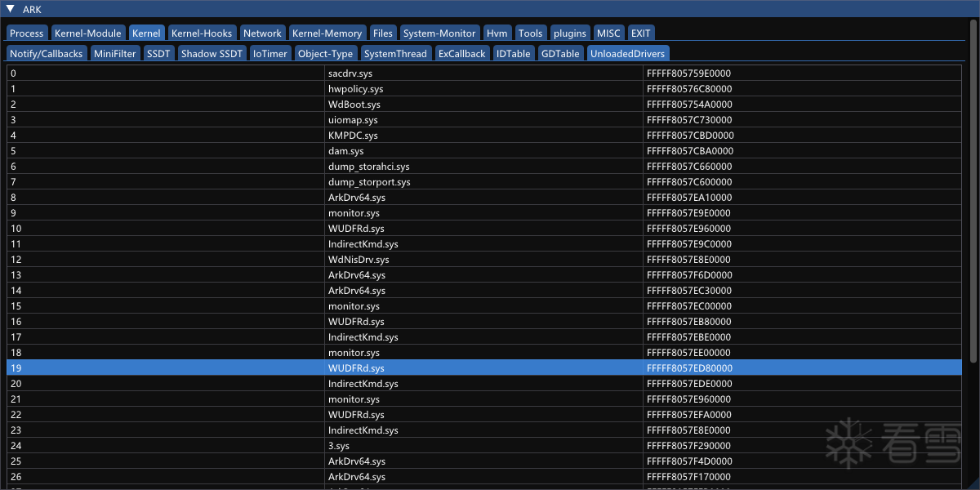
Task: Click index 0 in first column
Action: tap(13, 73)
